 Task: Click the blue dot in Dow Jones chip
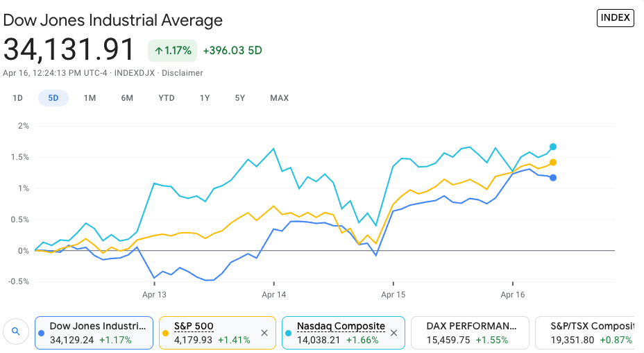tap(42, 334)
